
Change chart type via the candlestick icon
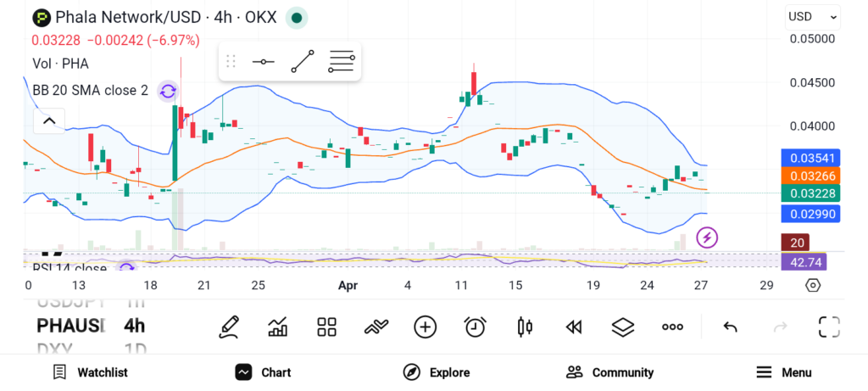pyautogui.click(x=525, y=327)
